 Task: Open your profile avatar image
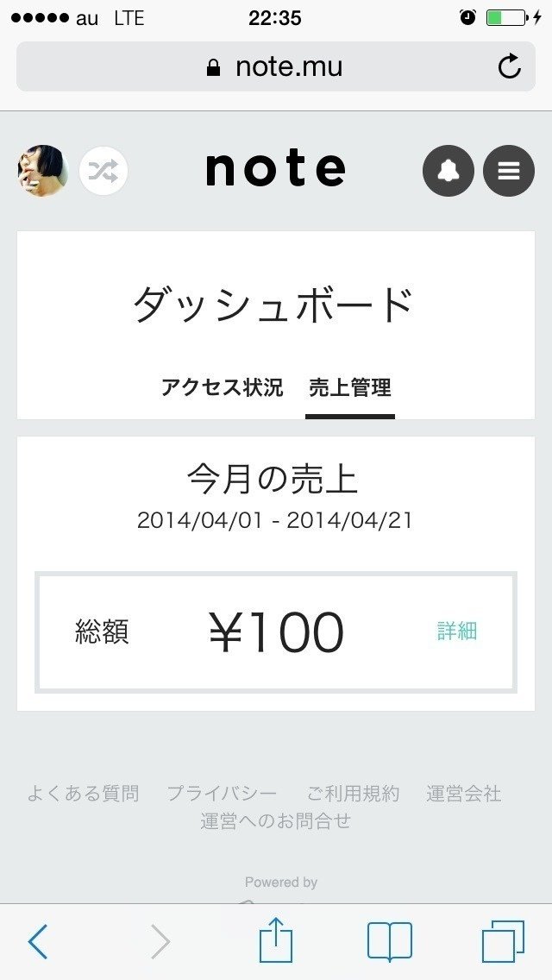[41, 170]
